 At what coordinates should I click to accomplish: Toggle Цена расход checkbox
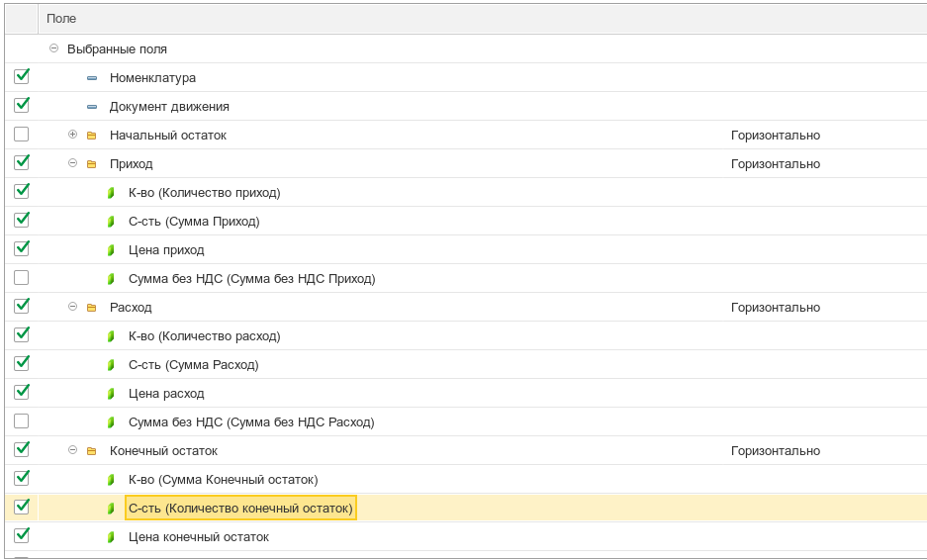click(22, 393)
